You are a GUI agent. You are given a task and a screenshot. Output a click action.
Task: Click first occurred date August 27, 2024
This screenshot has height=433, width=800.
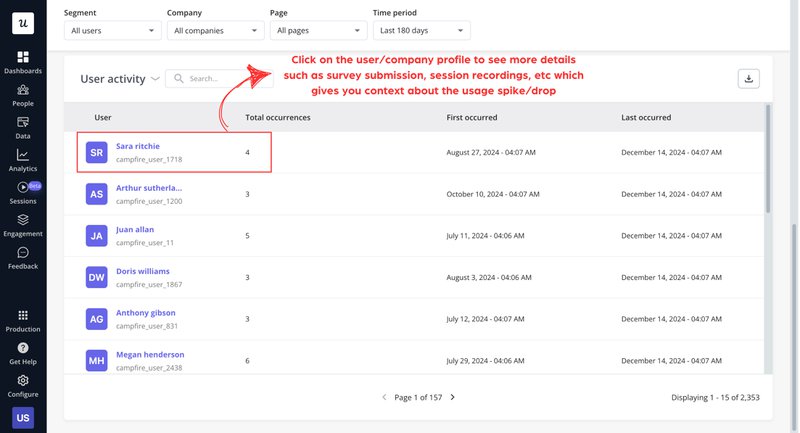point(491,152)
